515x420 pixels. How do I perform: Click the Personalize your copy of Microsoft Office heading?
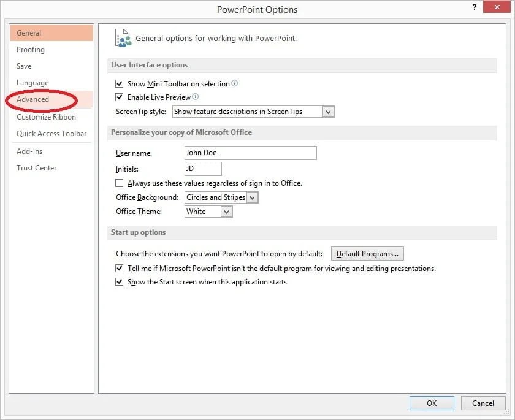[x=181, y=132]
